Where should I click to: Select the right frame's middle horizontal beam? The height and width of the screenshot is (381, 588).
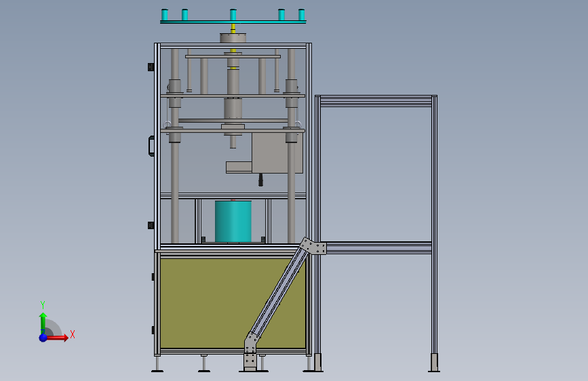(378, 248)
